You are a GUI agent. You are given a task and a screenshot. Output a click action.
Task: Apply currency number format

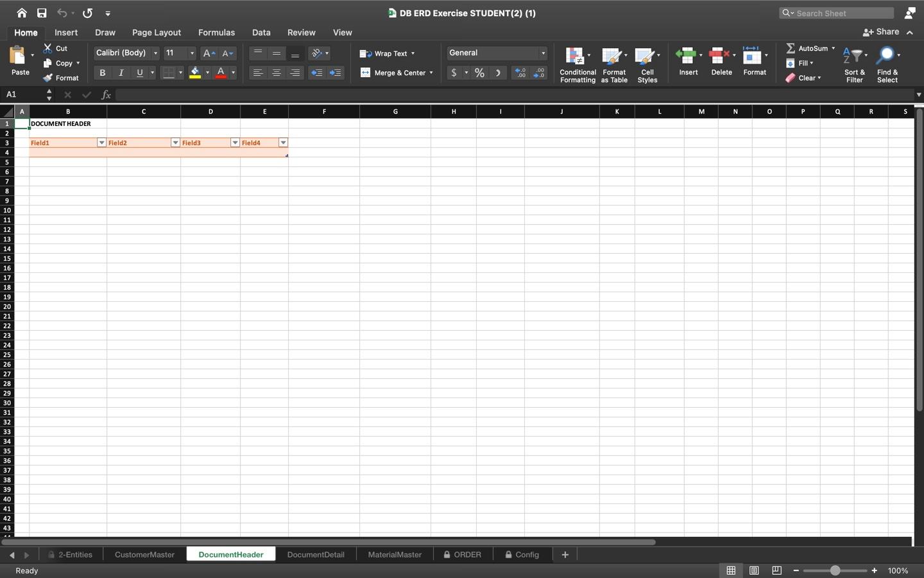[456, 73]
